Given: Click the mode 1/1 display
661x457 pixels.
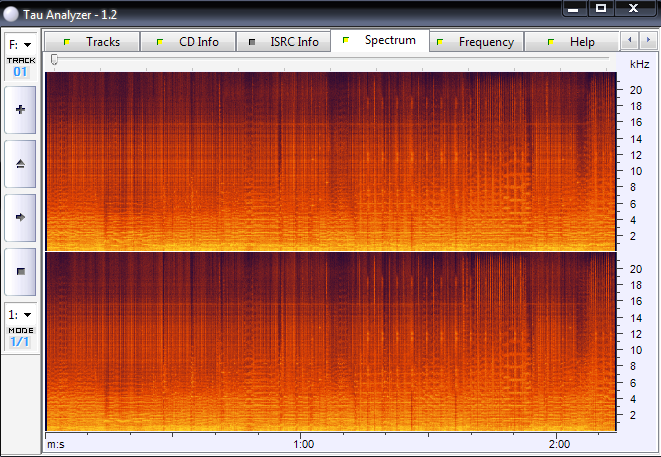Looking at the screenshot, I should point(20,341).
